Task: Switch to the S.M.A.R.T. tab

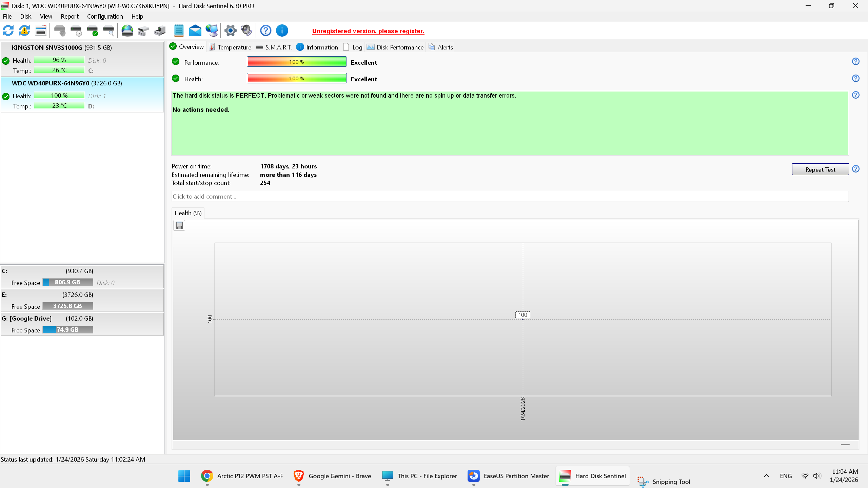Action: point(274,47)
